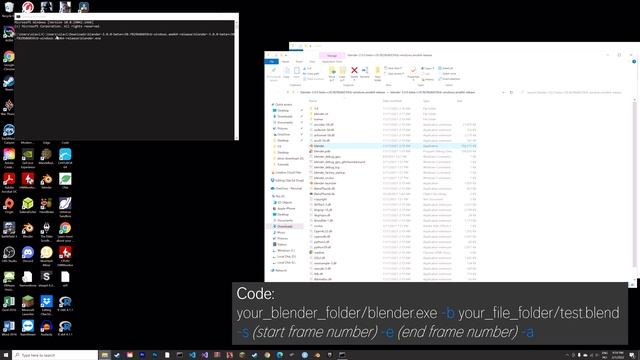Image resolution: width=640 pixels, height=360 pixels.
Task: Click the Copy to icon in the ribbon
Action: coord(342,72)
